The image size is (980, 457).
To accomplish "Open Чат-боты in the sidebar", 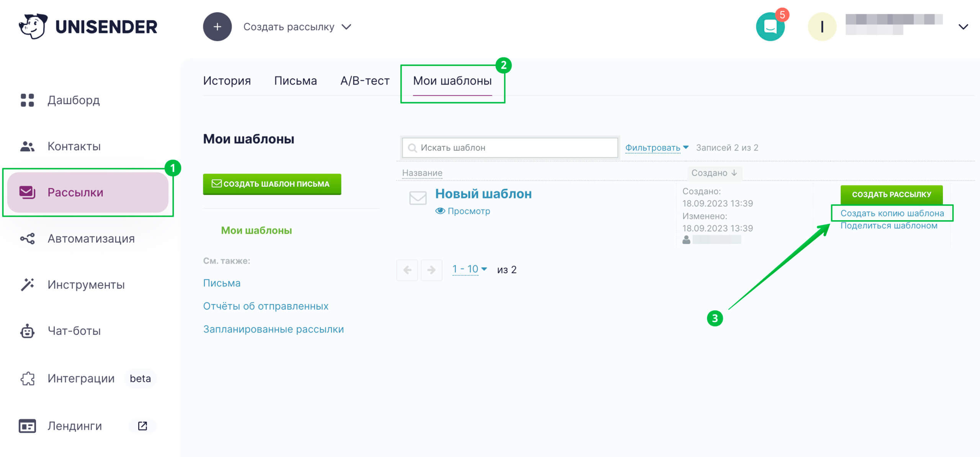I will point(74,331).
